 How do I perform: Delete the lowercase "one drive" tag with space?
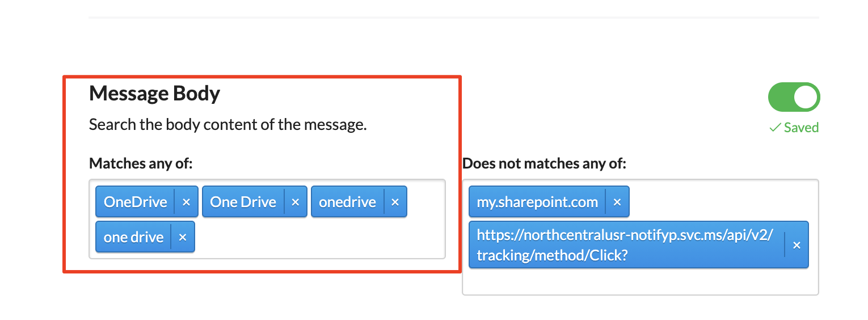pos(183,237)
